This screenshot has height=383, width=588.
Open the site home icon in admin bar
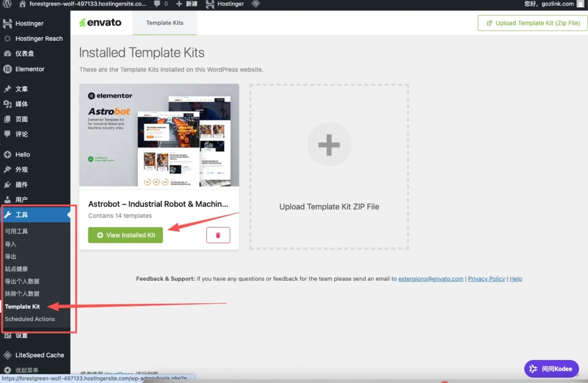[22, 4]
